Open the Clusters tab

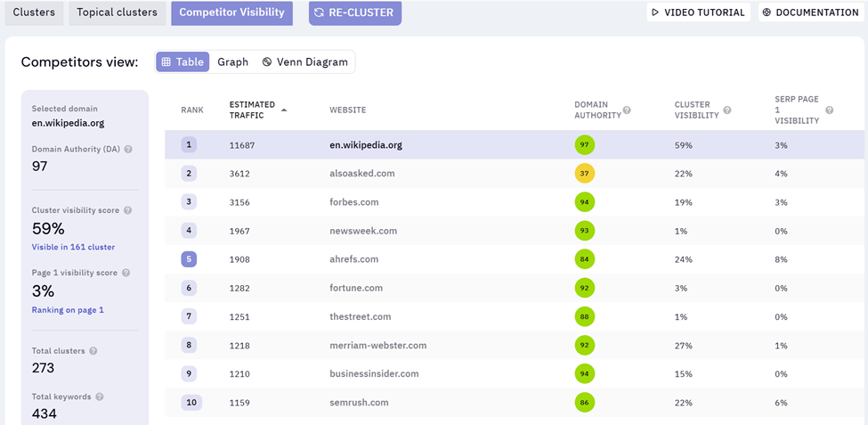pos(34,12)
